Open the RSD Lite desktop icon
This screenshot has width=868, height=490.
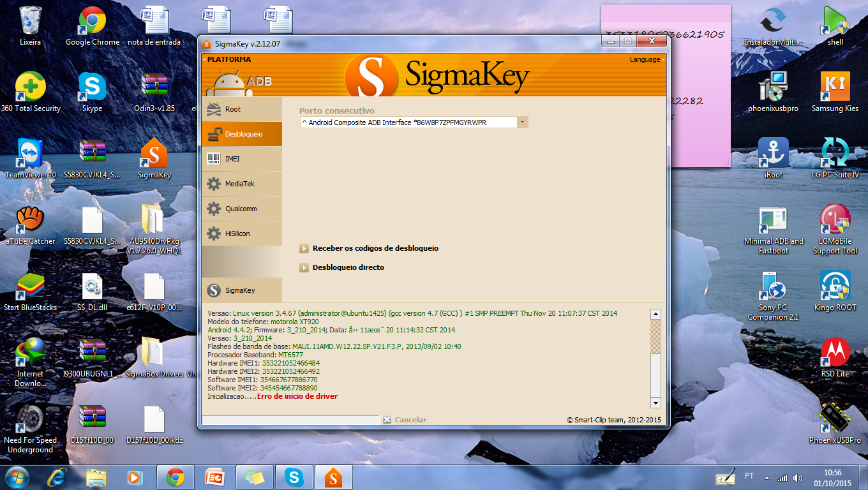pos(835,357)
